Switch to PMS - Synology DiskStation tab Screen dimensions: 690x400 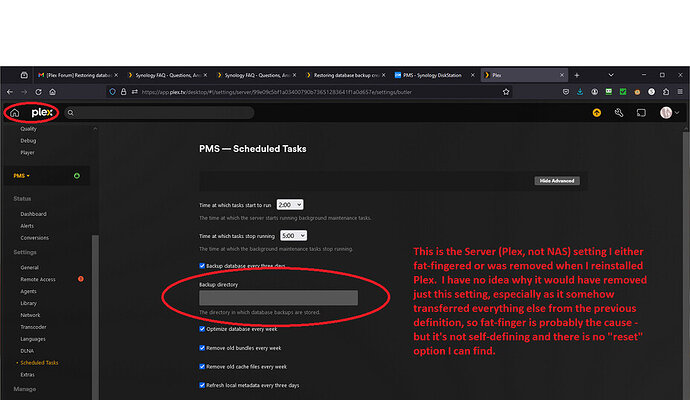(435, 75)
